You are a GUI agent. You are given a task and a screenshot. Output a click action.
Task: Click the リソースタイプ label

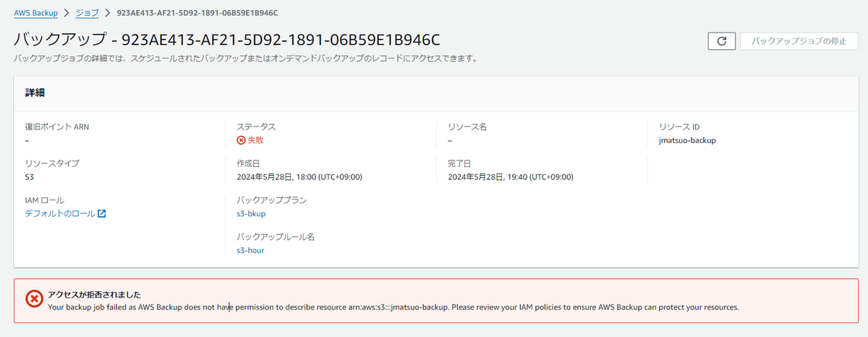(x=52, y=163)
